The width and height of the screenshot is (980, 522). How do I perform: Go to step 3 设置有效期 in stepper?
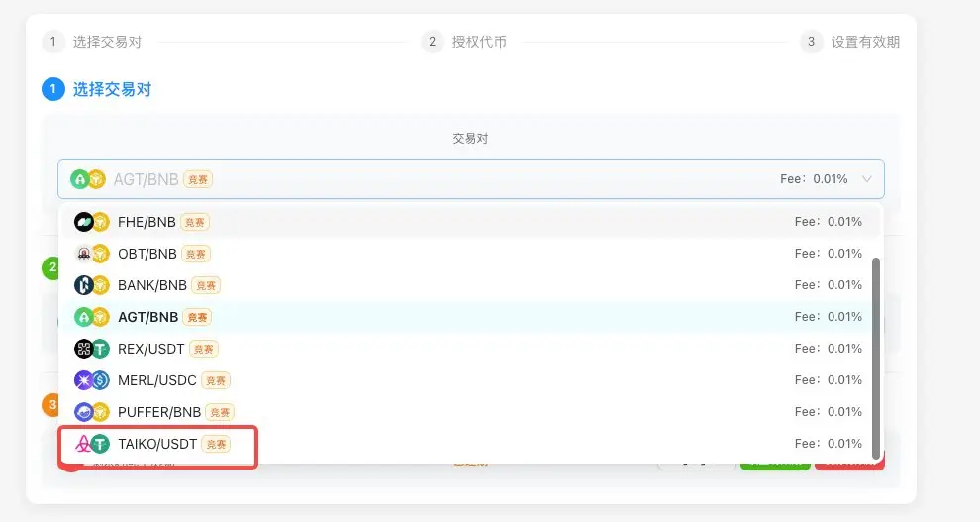tap(850, 42)
